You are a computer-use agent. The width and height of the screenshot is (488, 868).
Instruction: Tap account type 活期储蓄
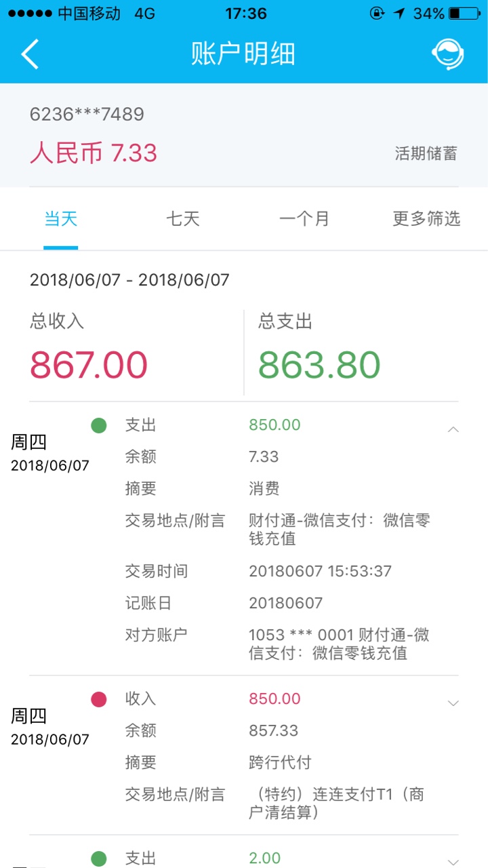(426, 153)
